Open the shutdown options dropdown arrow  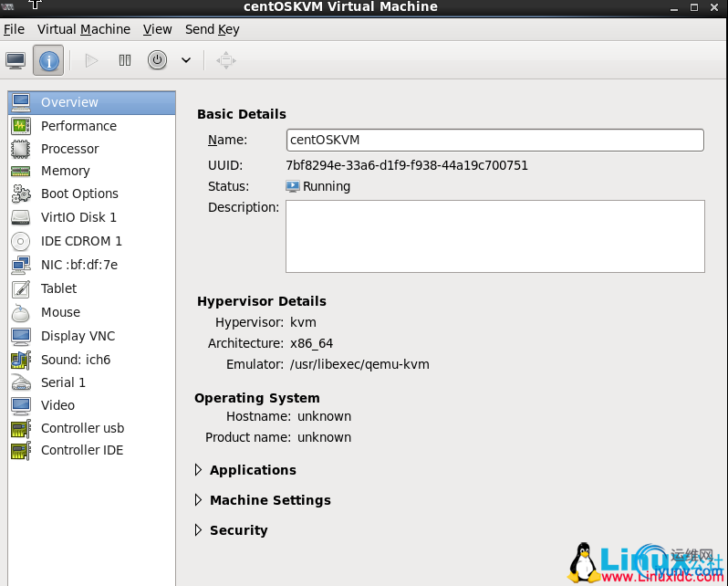click(186, 60)
